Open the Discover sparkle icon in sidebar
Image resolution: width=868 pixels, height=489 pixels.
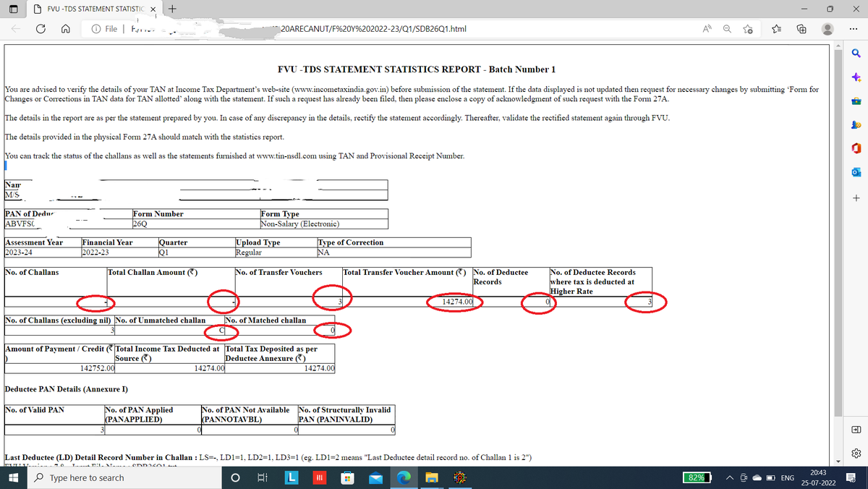coord(856,77)
